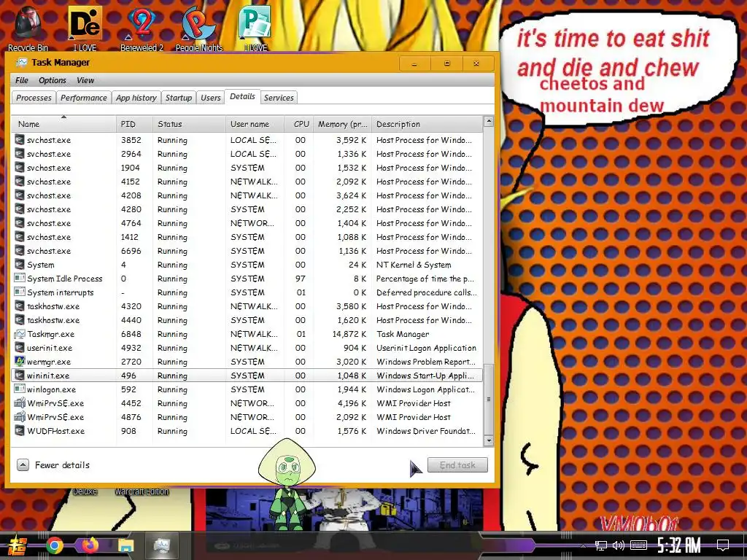
Task: Collapse with the Fewer details arrow
Action: pyautogui.click(x=23, y=464)
